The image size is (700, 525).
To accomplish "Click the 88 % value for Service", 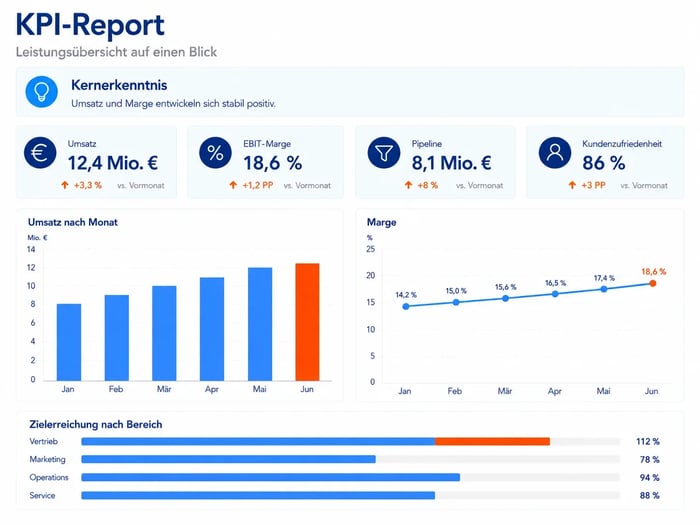I will tap(650, 495).
